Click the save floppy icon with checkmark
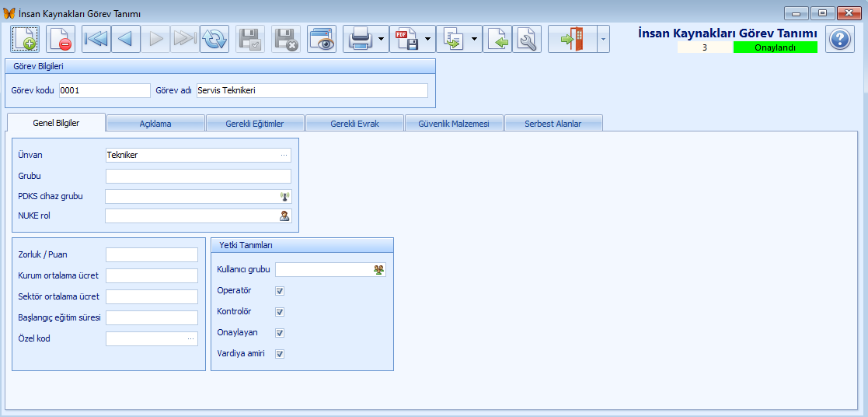 (x=250, y=39)
